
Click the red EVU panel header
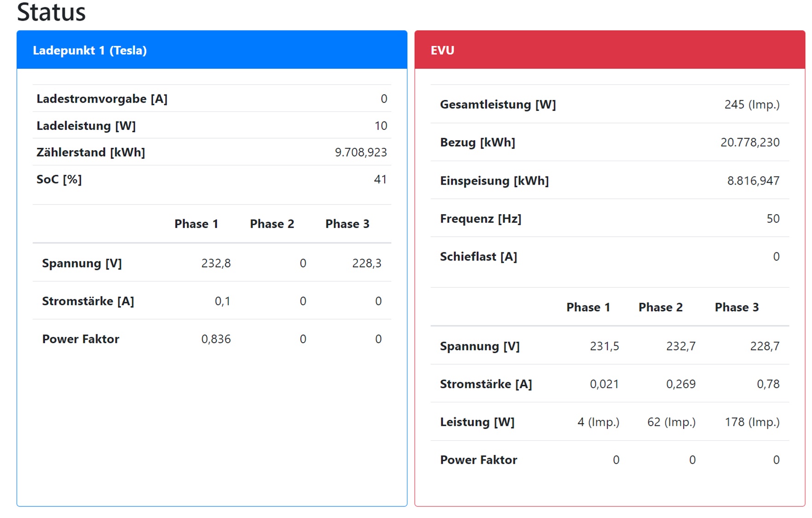pos(442,50)
